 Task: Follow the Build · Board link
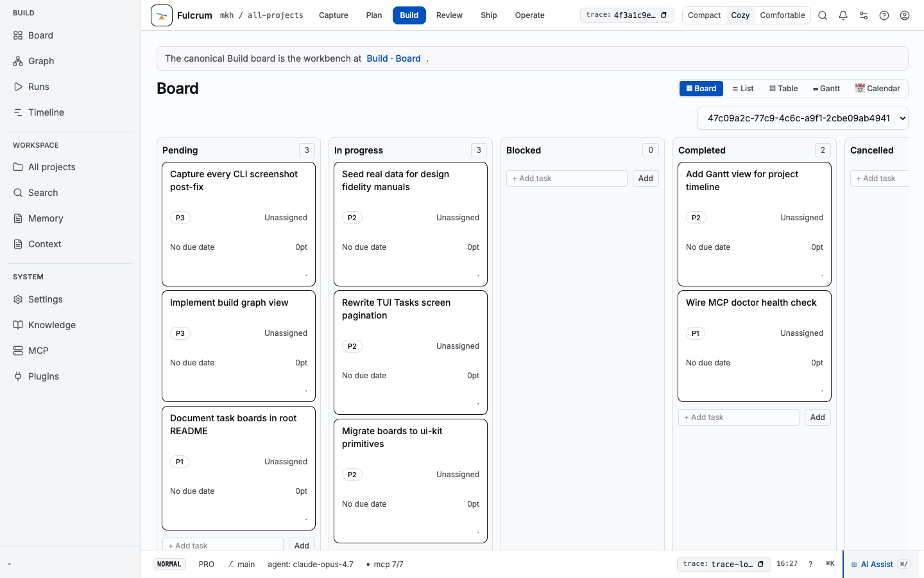(x=393, y=58)
